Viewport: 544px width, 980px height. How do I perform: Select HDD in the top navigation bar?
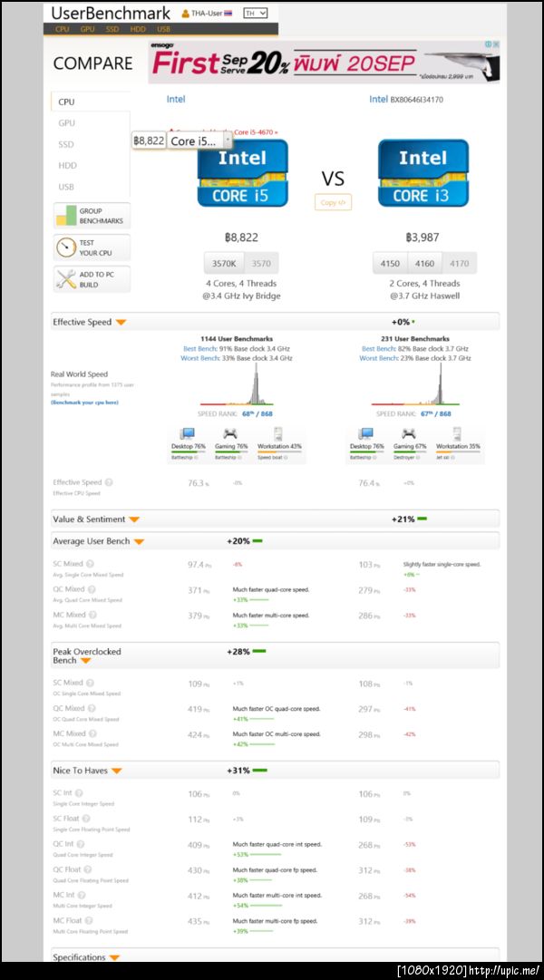point(138,29)
